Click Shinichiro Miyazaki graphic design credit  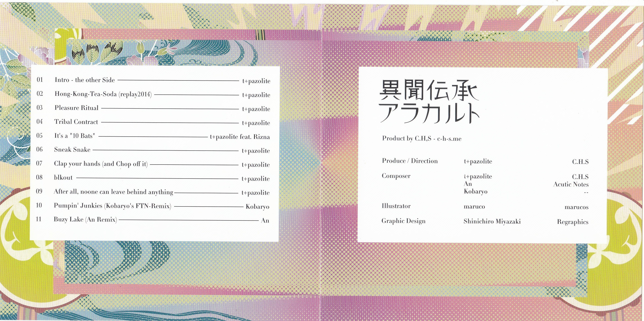click(x=492, y=221)
